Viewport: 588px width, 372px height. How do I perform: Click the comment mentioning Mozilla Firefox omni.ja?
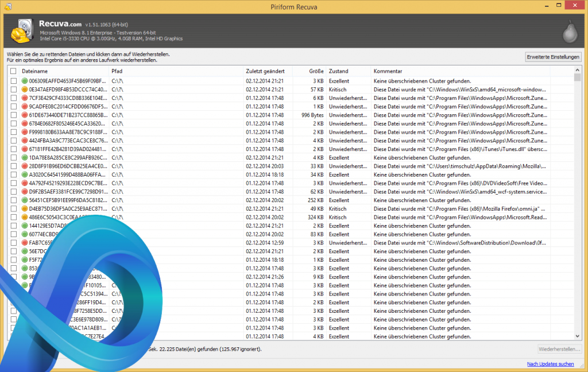459,209
